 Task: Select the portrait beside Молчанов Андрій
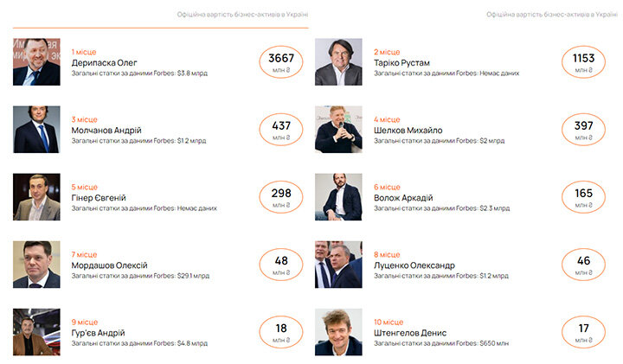click(36, 130)
